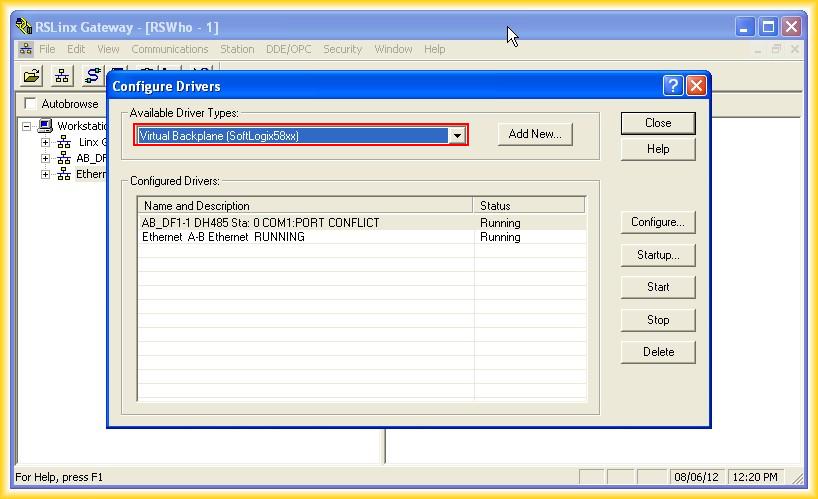818x499 pixels.
Task: Open the DDE/OPC menu
Action: coord(288,49)
